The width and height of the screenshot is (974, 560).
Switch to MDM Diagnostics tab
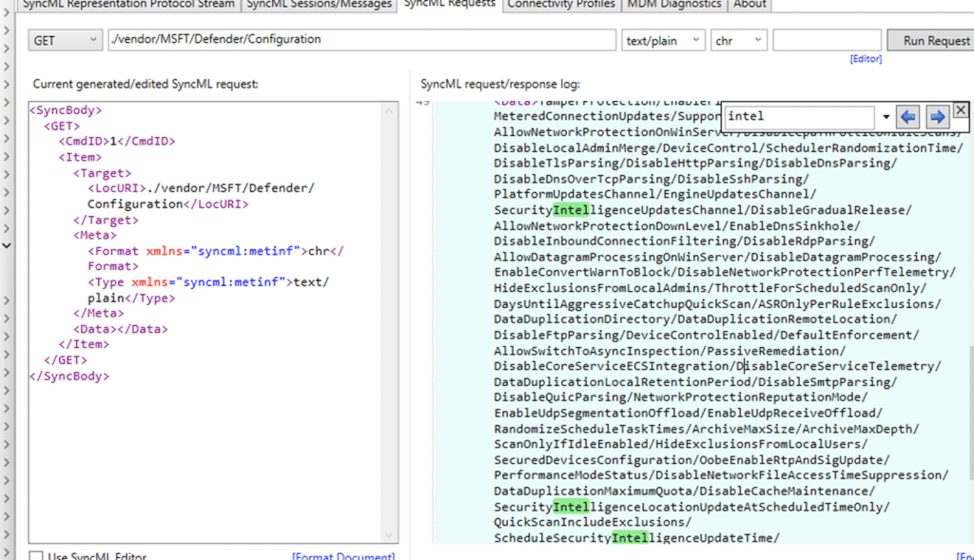(674, 5)
